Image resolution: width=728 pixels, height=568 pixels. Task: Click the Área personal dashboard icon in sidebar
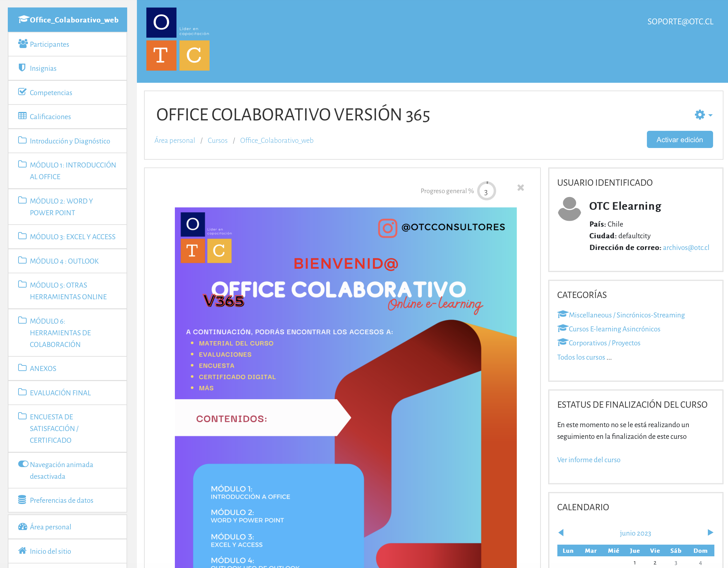point(23,527)
